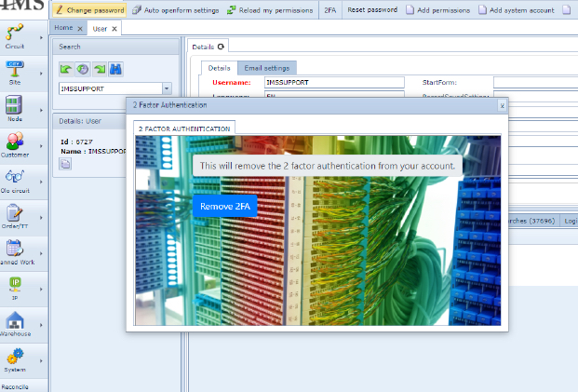Click Add permissions in toolbar

438,10
